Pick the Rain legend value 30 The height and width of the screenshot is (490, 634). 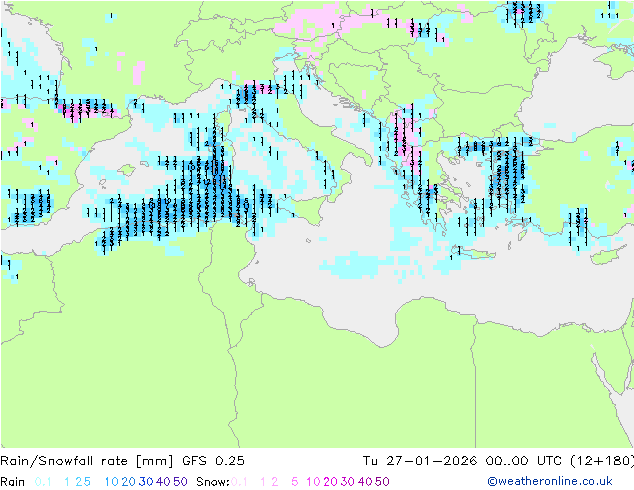pyautogui.click(x=146, y=482)
